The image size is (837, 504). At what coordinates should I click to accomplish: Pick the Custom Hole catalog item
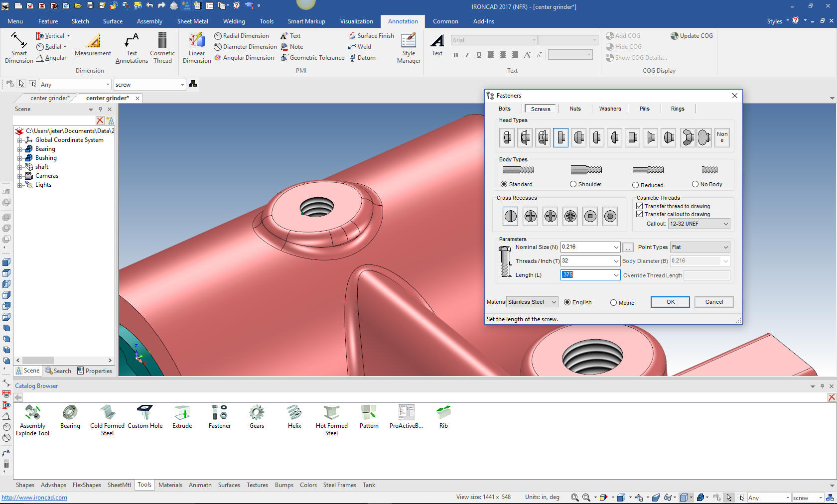[145, 416]
